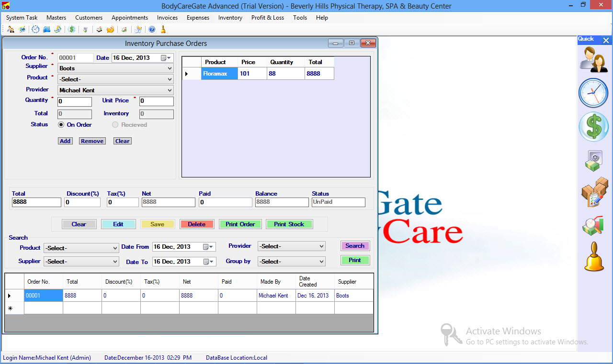Image resolution: width=613 pixels, height=364 pixels.
Task: Click the small dollar sign toolbar icon
Action: click(72, 30)
